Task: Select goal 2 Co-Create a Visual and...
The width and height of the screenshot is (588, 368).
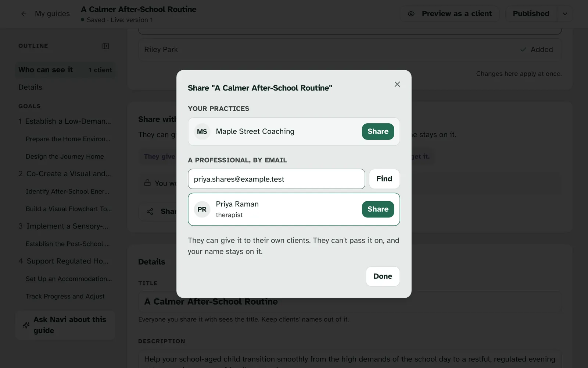Action: point(65,174)
